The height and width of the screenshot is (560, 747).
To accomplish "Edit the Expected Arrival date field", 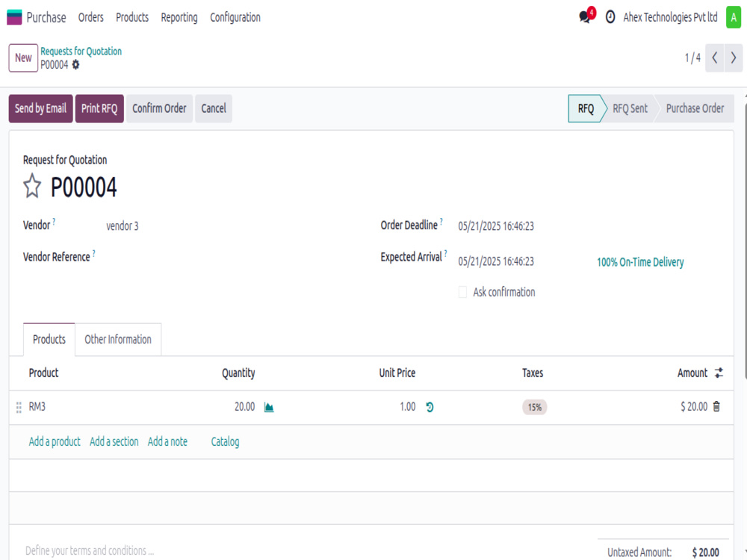I will [496, 261].
